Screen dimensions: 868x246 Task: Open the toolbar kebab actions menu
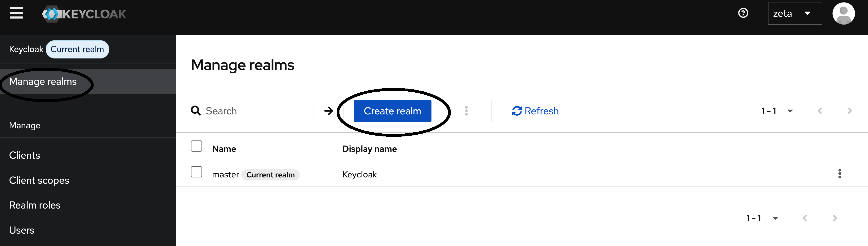tap(466, 111)
